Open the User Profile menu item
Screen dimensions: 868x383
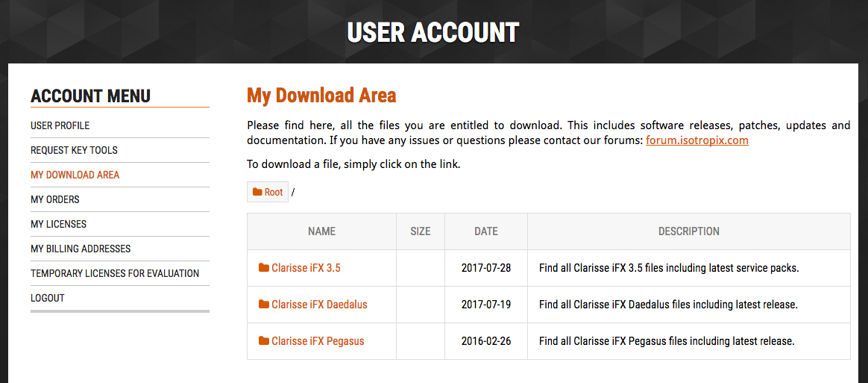click(x=60, y=126)
